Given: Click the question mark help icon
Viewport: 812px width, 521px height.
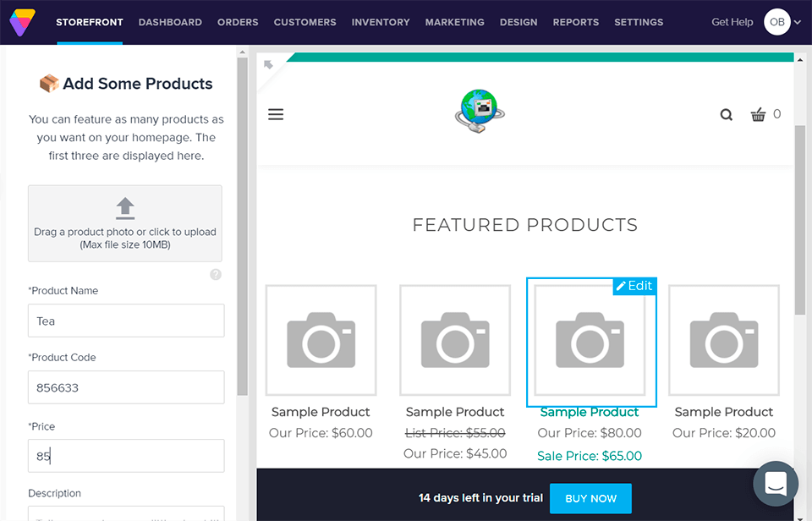Looking at the screenshot, I should click(x=216, y=274).
